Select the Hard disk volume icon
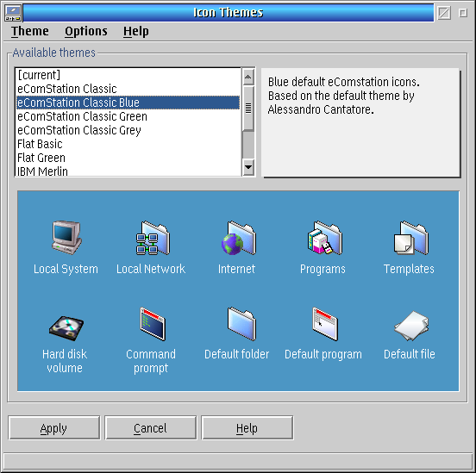The width and height of the screenshot is (476, 473). [66, 328]
